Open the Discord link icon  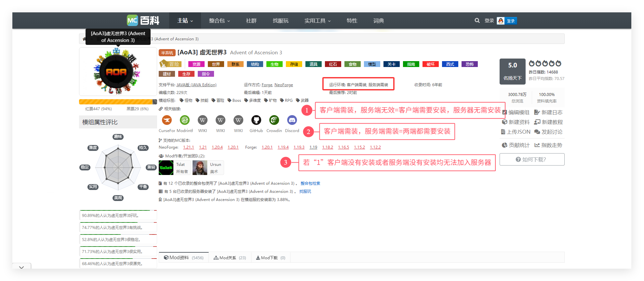click(x=292, y=120)
